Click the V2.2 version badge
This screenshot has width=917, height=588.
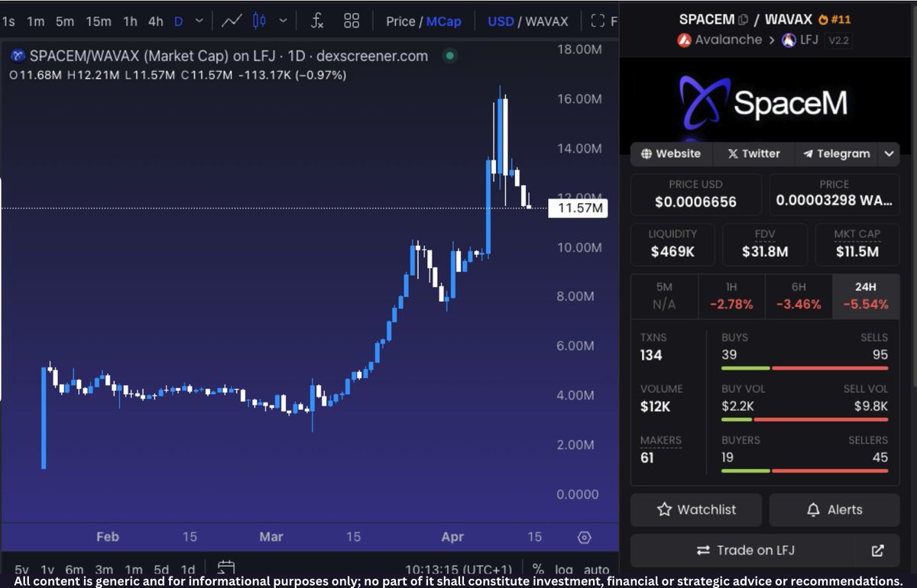[x=841, y=40]
